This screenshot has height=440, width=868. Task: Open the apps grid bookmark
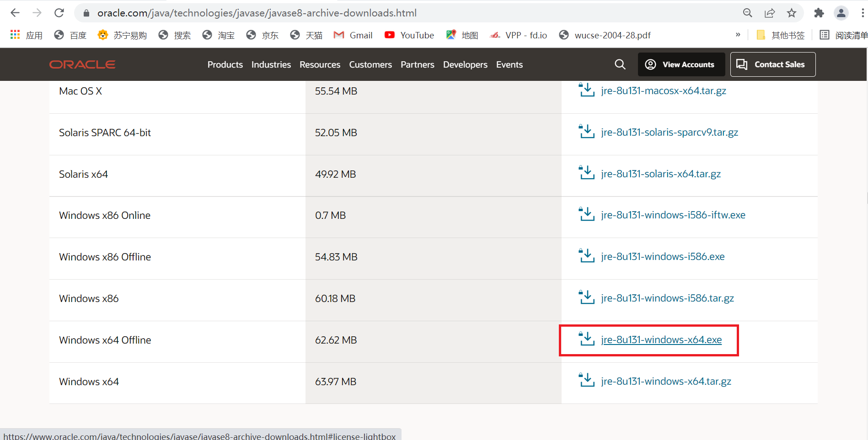27,35
